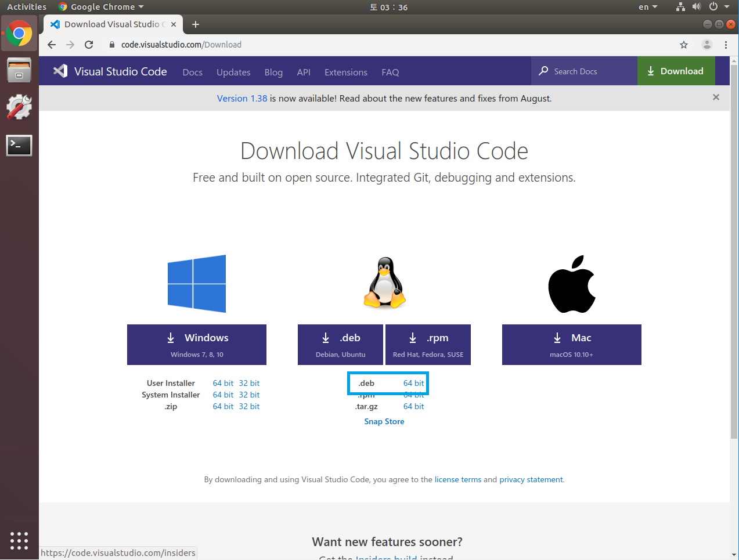This screenshot has width=739, height=560.
Task: Open the Version 1.38 link
Action: [242, 98]
